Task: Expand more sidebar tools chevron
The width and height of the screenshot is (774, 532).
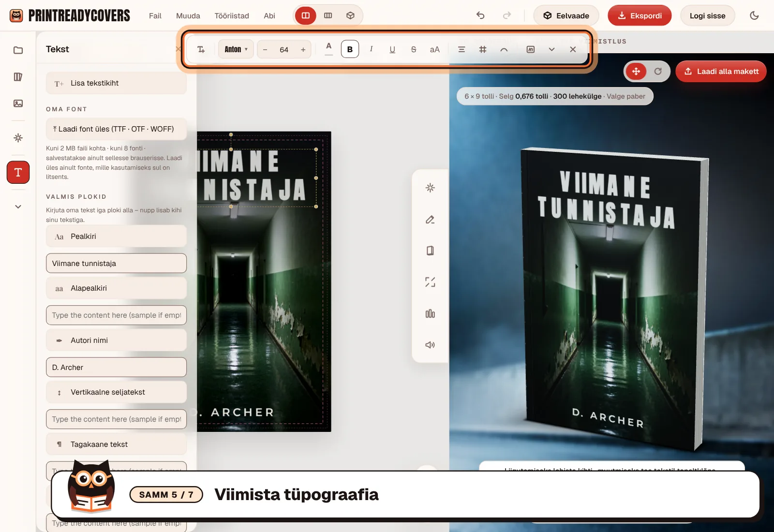Action: [18, 207]
